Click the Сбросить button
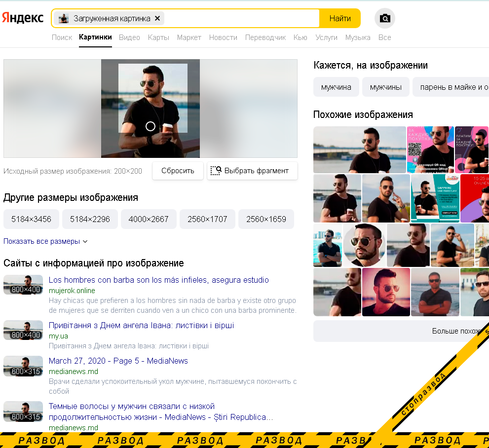 tap(178, 171)
